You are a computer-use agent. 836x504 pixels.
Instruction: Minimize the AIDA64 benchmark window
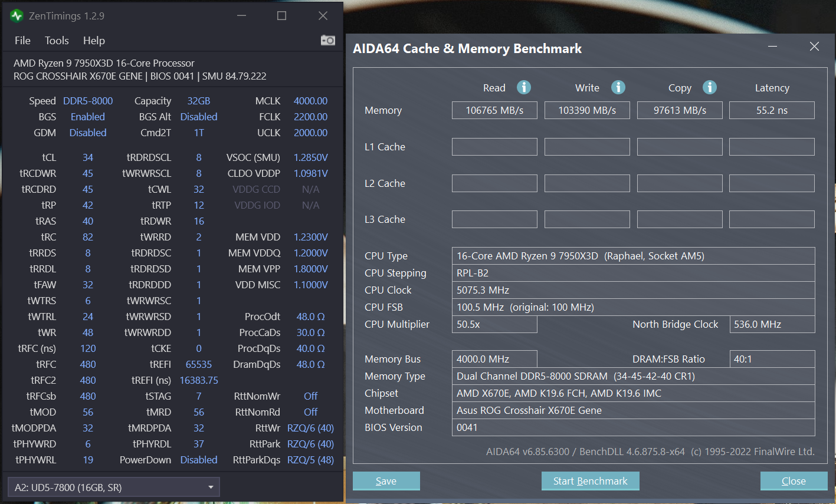[773, 47]
